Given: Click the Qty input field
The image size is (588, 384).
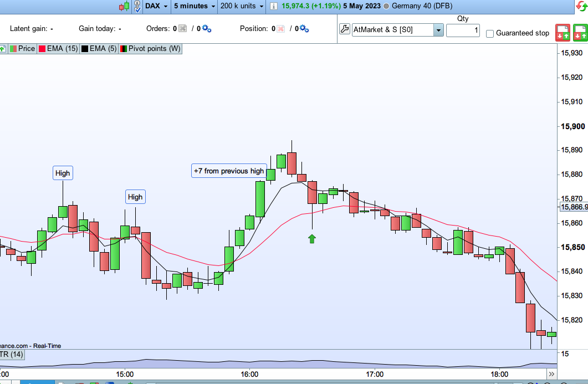Looking at the screenshot, I should click(463, 30).
